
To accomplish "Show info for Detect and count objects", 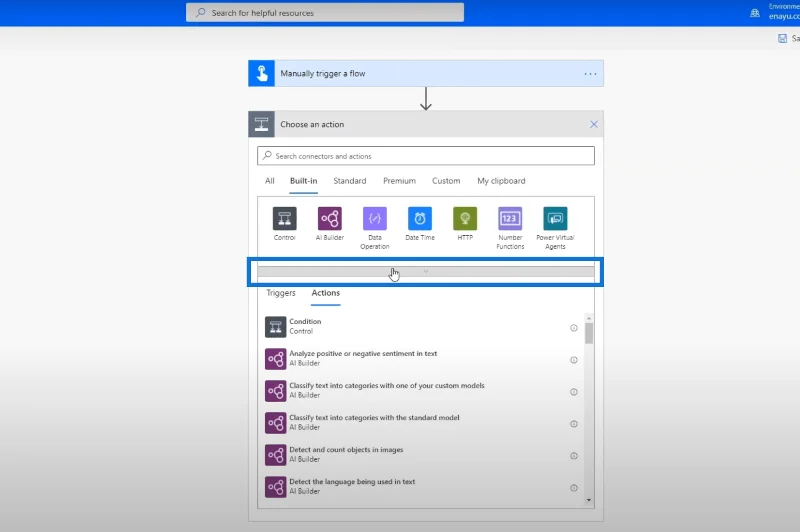I will point(573,456).
